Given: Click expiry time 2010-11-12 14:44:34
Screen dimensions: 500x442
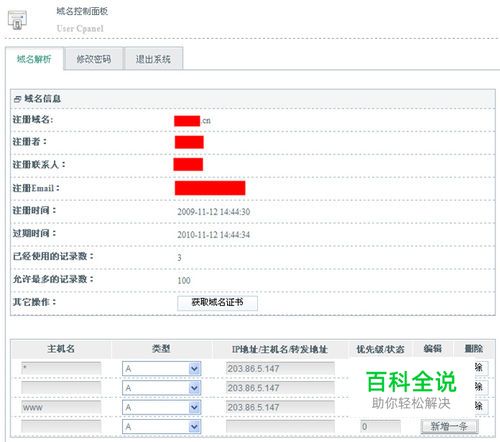Looking at the screenshot, I should (x=214, y=235).
